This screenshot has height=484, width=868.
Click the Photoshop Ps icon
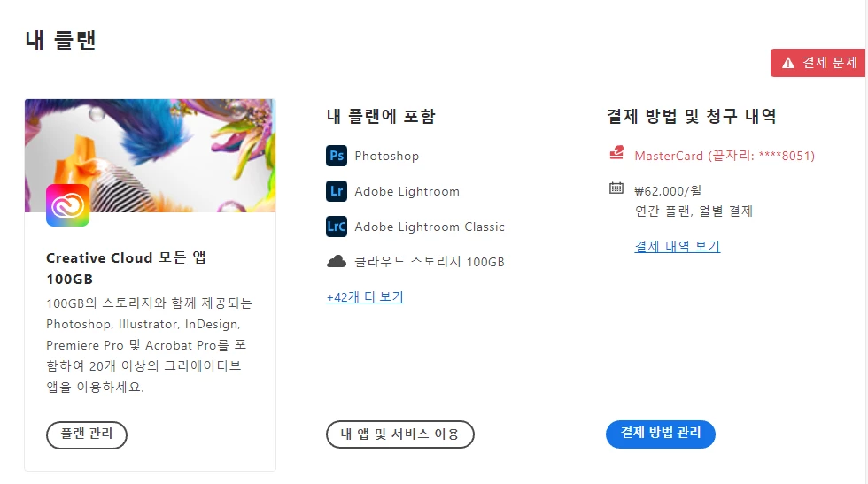337,156
